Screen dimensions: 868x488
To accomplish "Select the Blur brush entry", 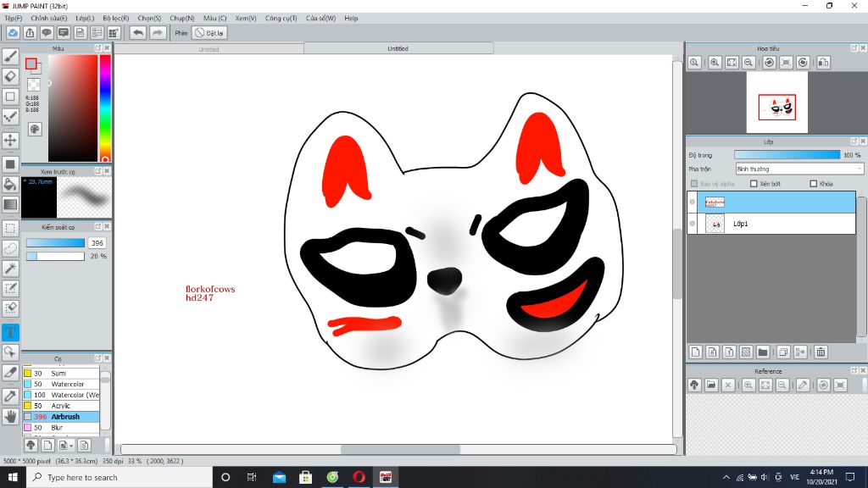I will (x=61, y=428).
